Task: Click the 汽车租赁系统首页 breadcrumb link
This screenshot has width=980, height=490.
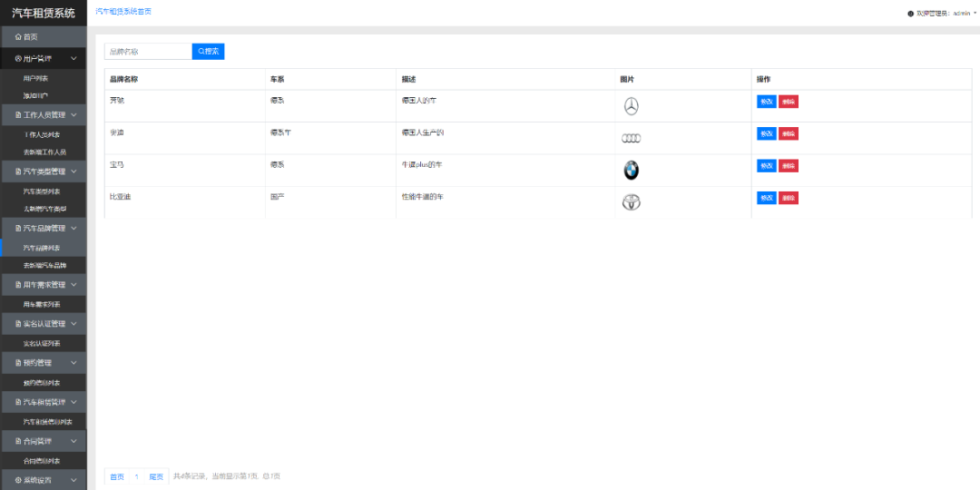Action: coord(123,12)
